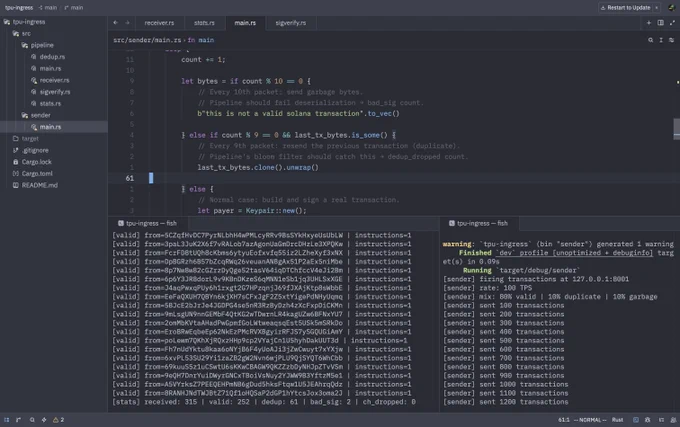Viewport: 680px width, 427px height.
Task: Click the NORMAL vim mode indicator
Action: point(590,420)
